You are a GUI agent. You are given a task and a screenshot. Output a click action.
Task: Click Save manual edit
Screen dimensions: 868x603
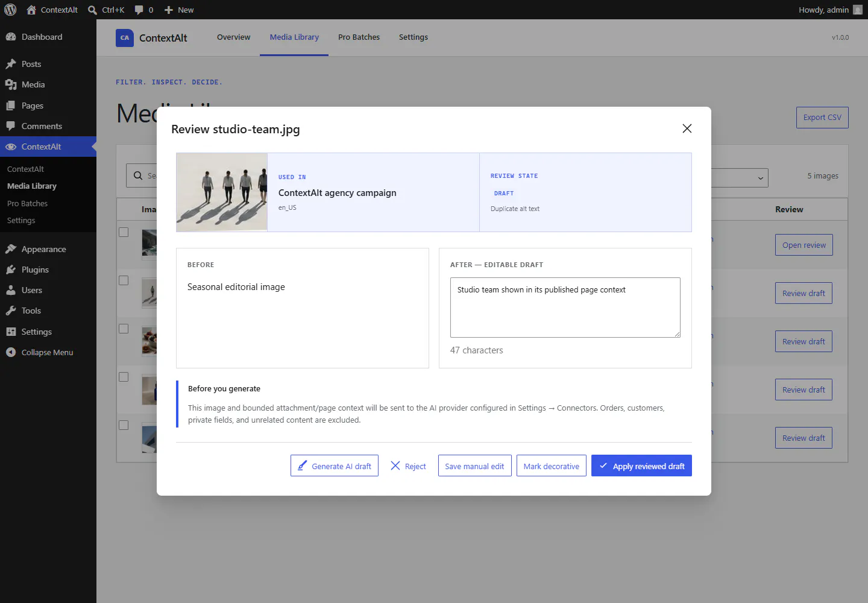474,466
